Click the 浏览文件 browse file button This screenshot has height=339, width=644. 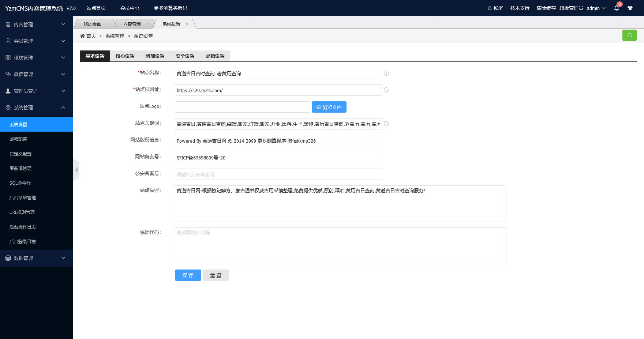329,107
